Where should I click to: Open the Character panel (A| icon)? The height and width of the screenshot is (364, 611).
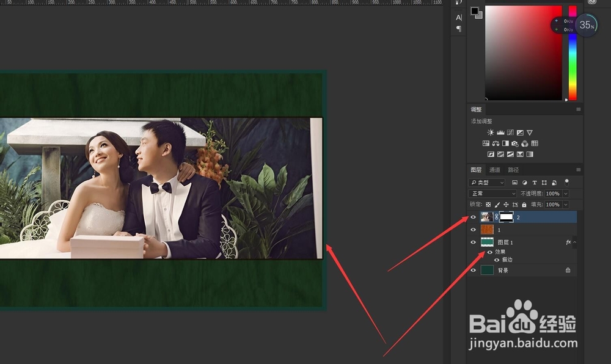459,18
